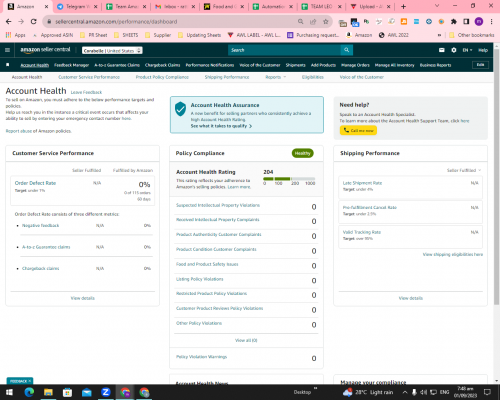Open the Chrome profile avatar
This screenshot has height=400, width=500.
(x=479, y=22)
